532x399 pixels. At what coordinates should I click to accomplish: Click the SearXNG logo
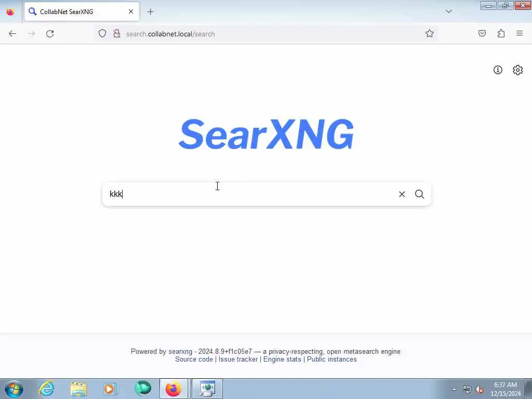(x=266, y=134)
